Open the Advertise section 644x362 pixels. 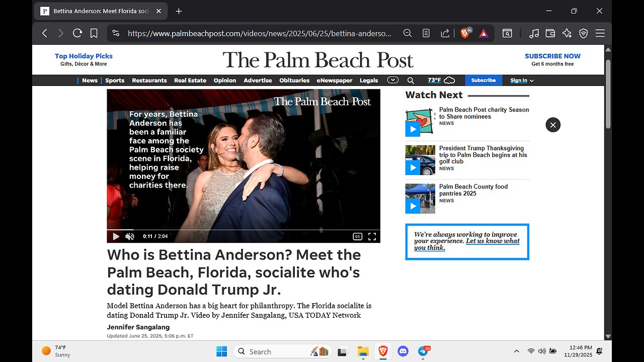pos(258,80)
